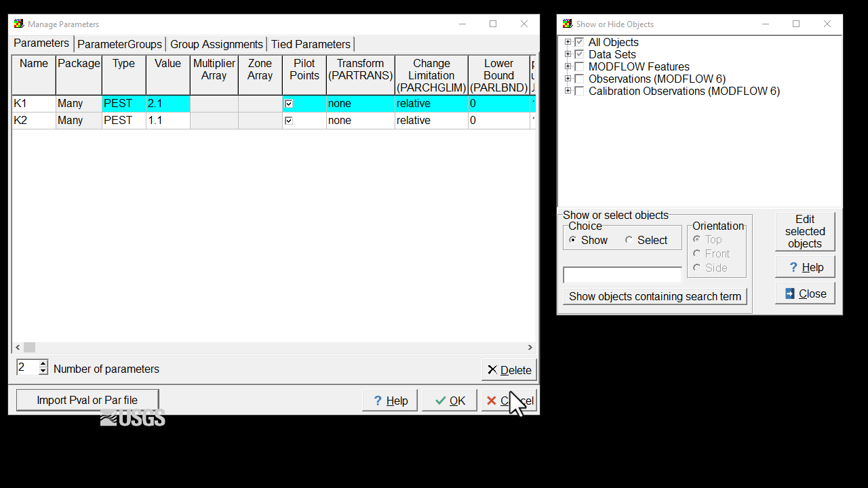Viewport: 868px width, 488px height.
Task: Check the MODFLOW Features checkbox
Action: click(579, 66)
